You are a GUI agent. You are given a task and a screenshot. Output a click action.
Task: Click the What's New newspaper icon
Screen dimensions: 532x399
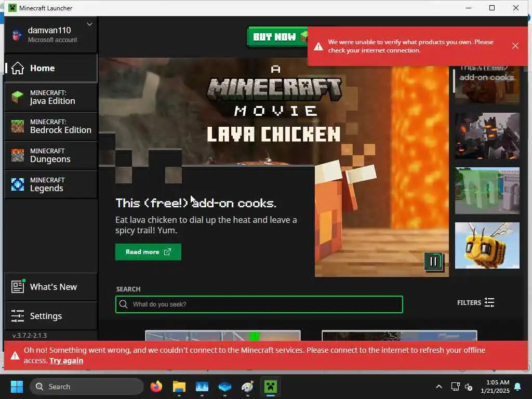(18, 286)
